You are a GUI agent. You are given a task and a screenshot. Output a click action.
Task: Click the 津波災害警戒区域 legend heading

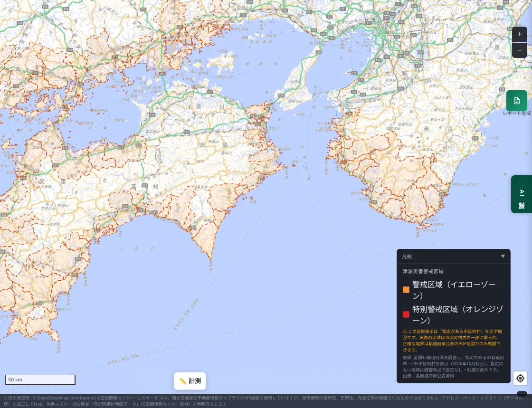(x=423, y=271)
